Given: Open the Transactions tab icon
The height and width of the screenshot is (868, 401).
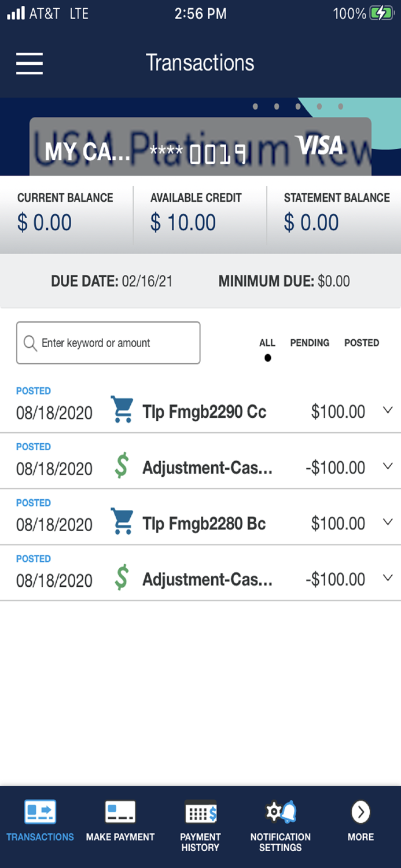Looking at the screenshot, I should [39, 812].
